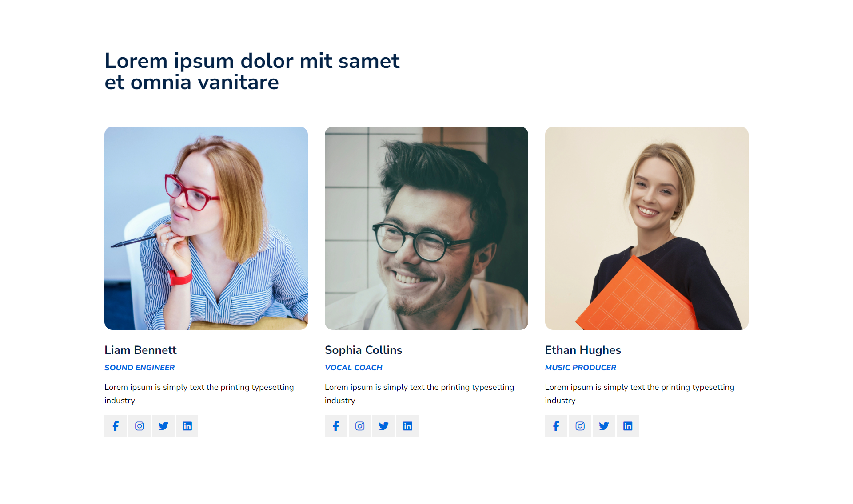Click Sophia Collins's profile photo

pos(426,228)
